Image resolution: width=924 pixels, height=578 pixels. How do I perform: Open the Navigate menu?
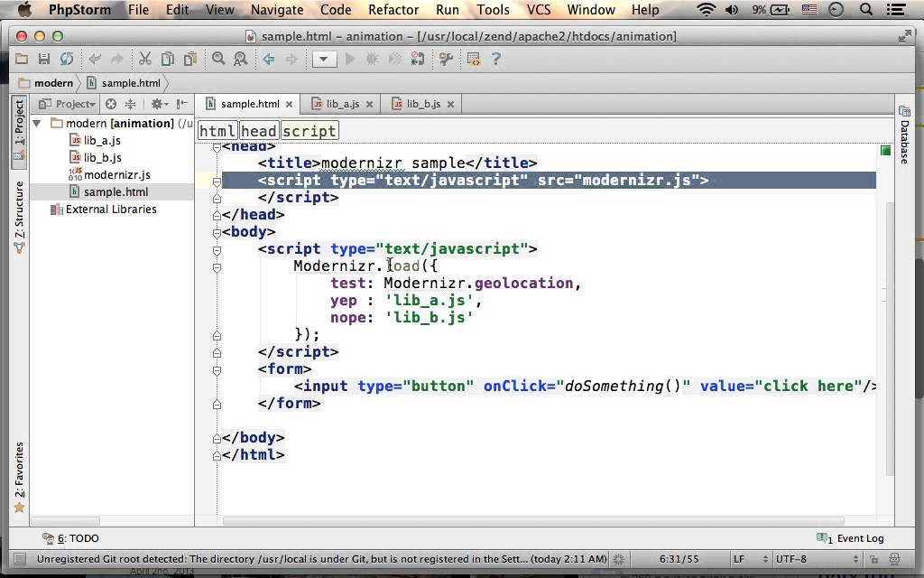pyautogui.click(x=277, y=9)
